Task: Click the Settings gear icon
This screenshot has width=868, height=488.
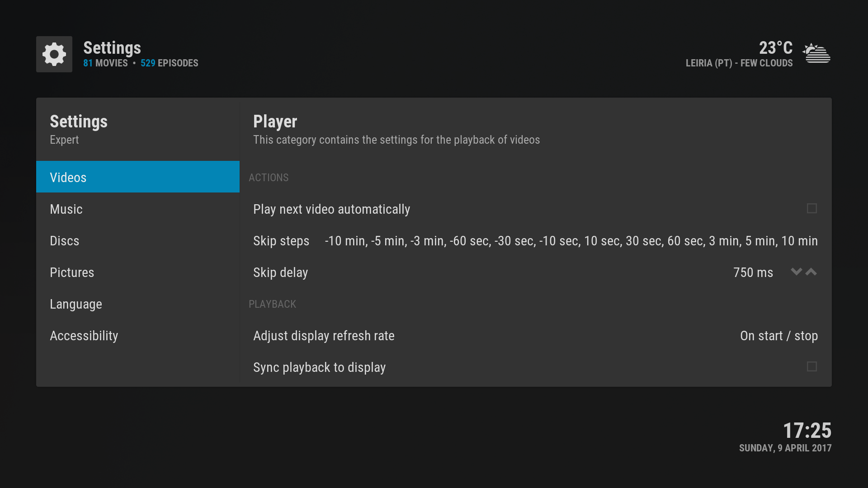Action: click(x=54, y=54)
